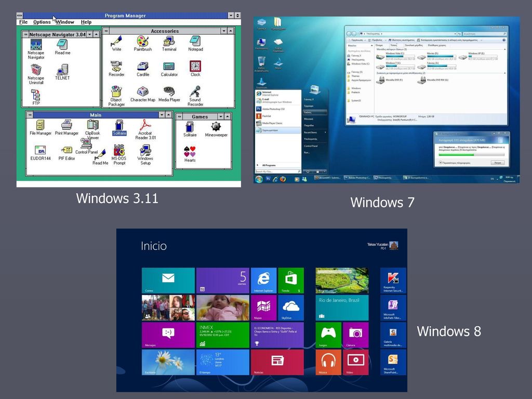Open the Music (Música) headphones tile

tap(328, 362)
